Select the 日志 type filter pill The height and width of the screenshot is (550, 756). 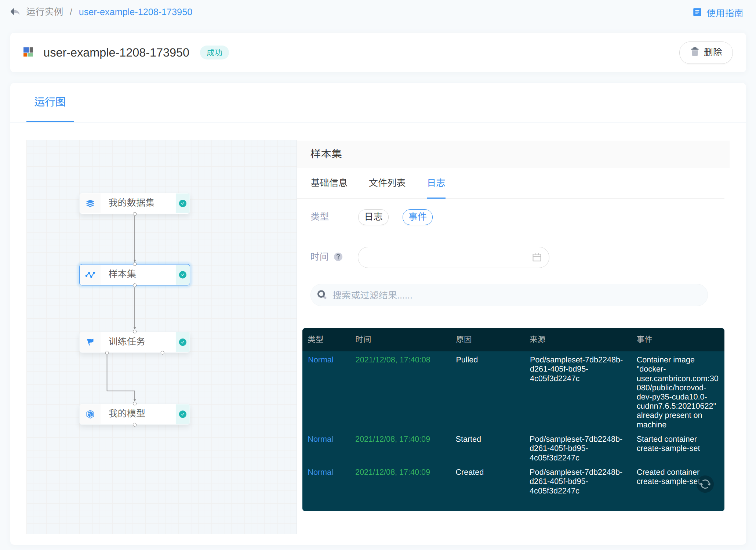[x=373, y=217]
